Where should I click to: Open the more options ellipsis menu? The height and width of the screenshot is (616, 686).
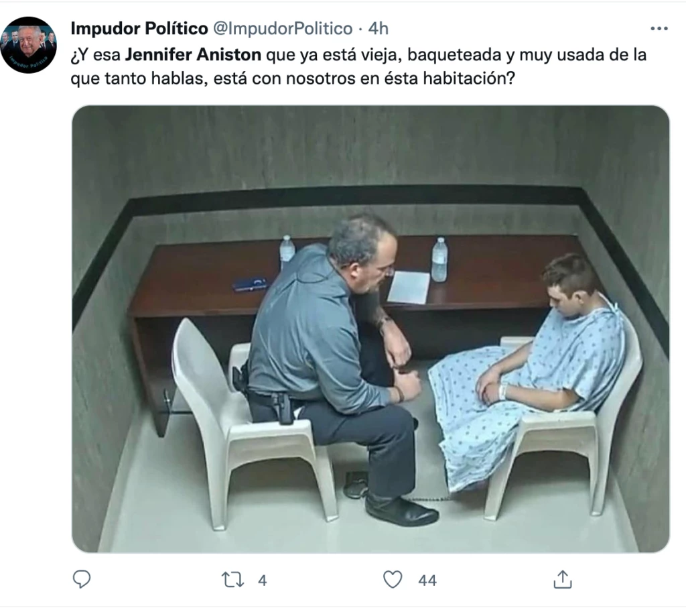pyautogui.click(x=659, y=28)
